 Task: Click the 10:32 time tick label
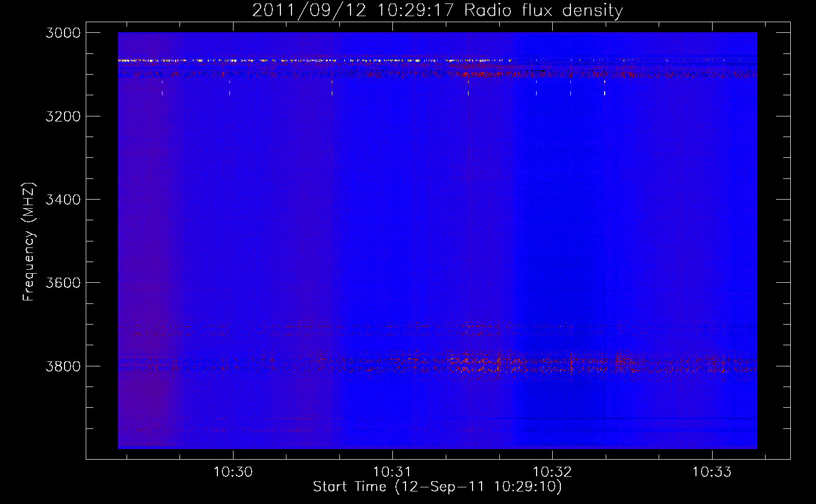[x=552, y=472]
